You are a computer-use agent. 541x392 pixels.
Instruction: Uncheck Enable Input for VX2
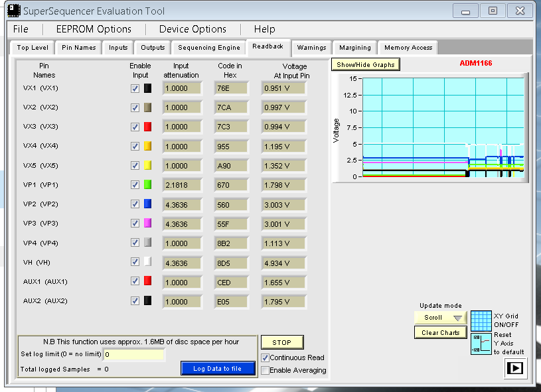click(x=135, y=108)
